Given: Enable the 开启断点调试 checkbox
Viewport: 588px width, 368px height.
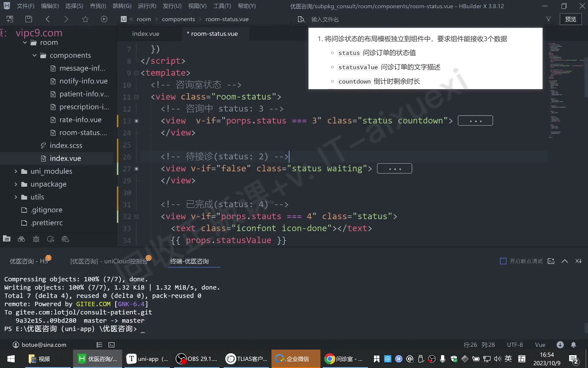Looking at the screenshot, I should (x=503, y=261).
